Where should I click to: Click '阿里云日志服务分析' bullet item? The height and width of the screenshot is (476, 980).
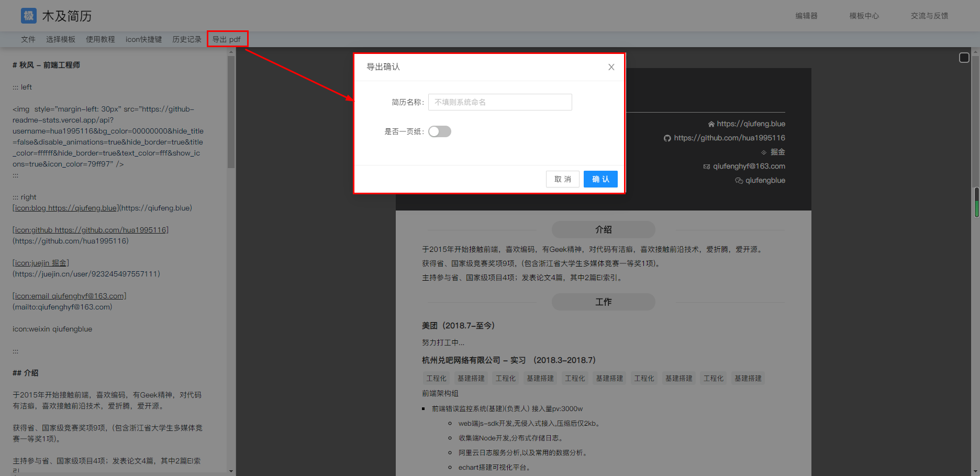click(x=524, y=452)
